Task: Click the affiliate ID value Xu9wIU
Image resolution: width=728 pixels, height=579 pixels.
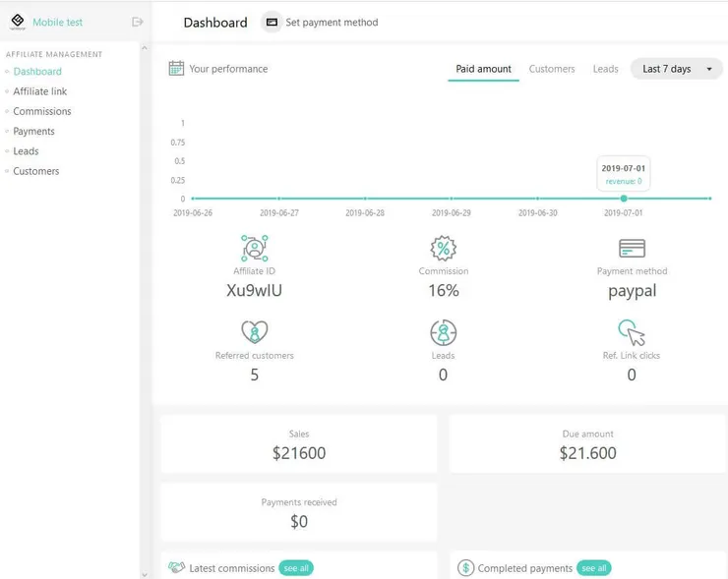Action: click(x=254, y=290)
